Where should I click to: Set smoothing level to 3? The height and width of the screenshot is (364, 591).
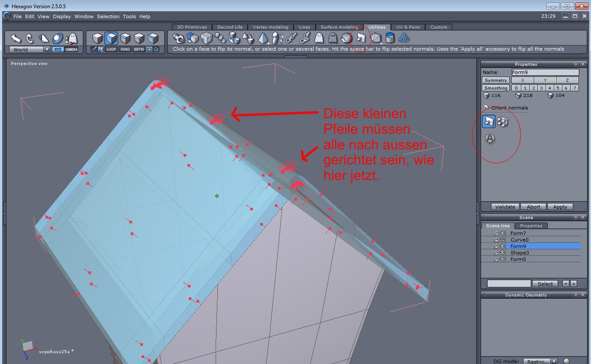tap(541, 88)
